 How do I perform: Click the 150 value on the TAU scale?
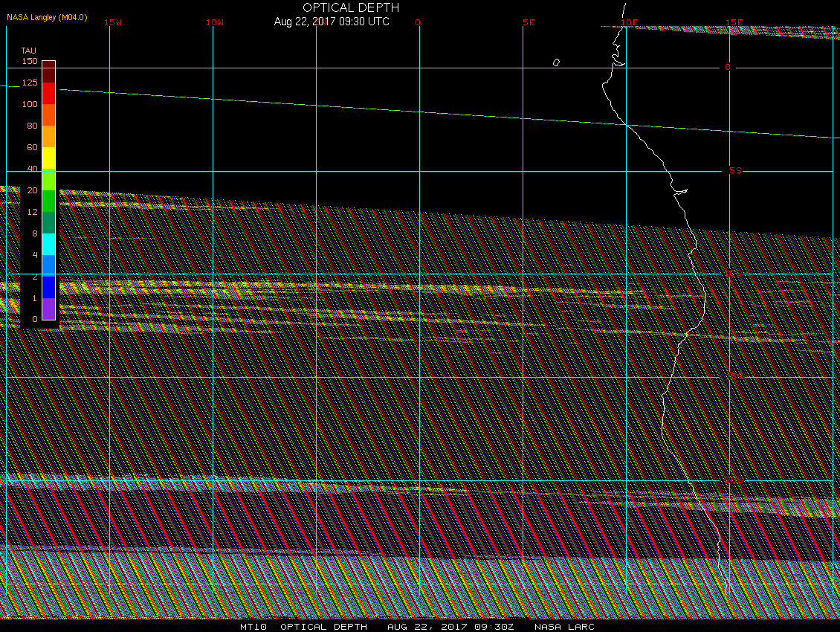30,61
